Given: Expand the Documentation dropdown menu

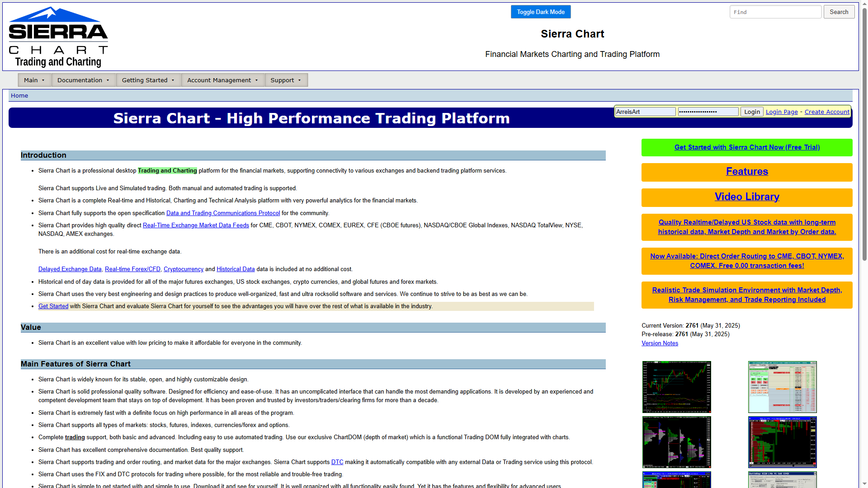Looking at the screenshot, I should coord(83,80).
